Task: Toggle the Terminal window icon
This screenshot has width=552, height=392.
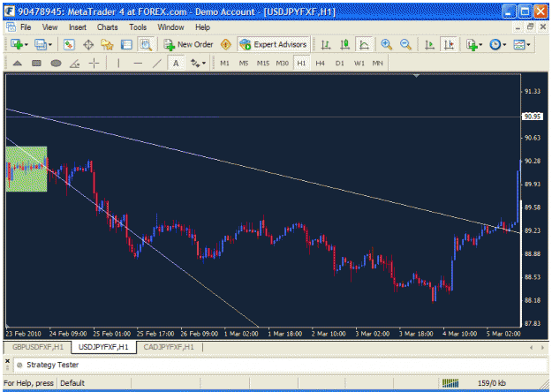Action: click(126, 45)
